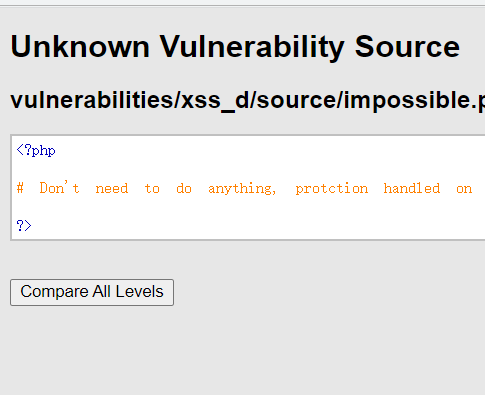Click the Unknown Vulnerability Source heading

[x=235, y=47]
